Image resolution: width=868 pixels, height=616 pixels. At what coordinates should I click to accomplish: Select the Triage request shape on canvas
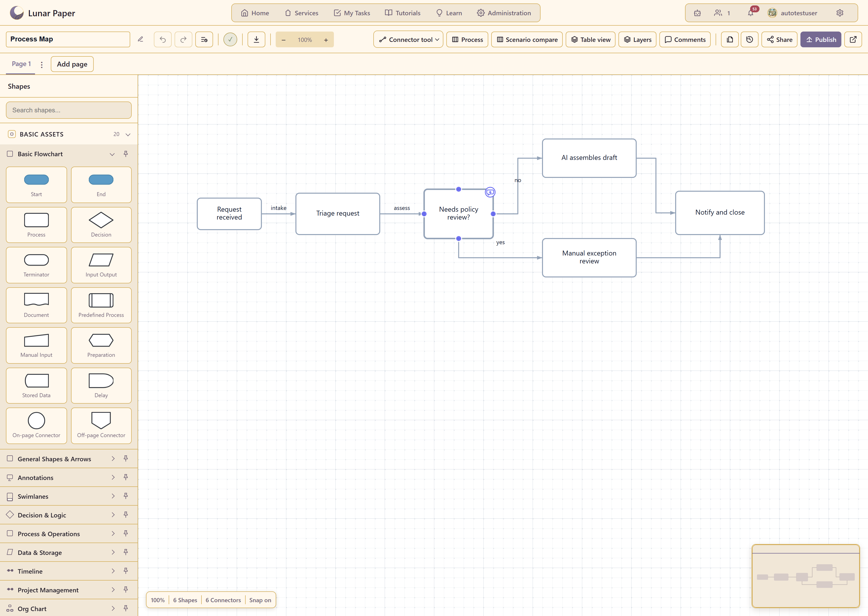pos(338,214)
